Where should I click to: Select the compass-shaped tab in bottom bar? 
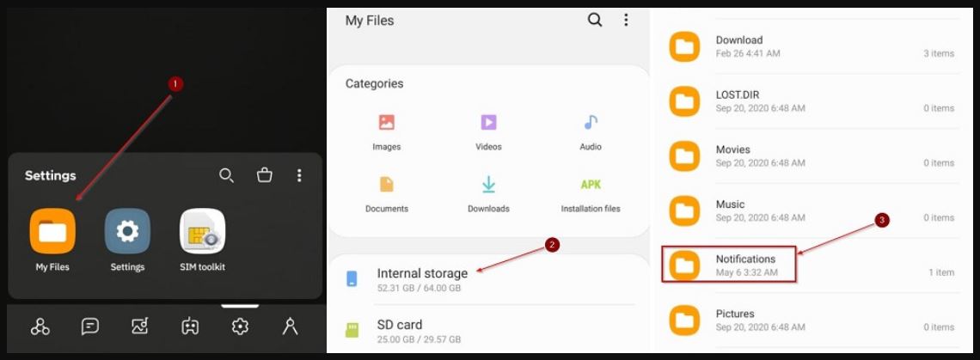tap(290, 326)
